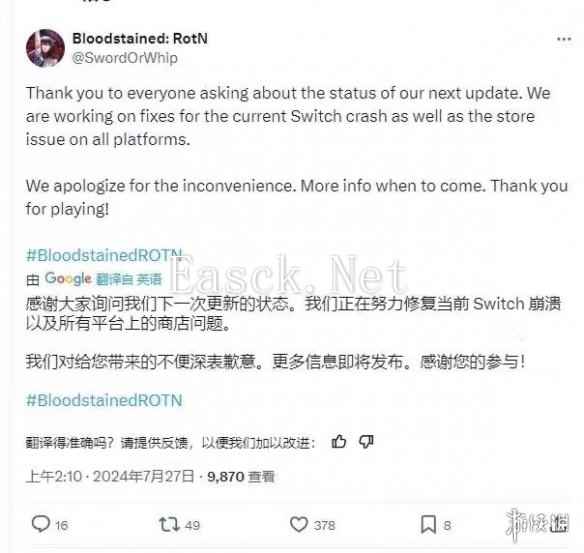Like the tweet with the heart icon

(x=299, y=524)
